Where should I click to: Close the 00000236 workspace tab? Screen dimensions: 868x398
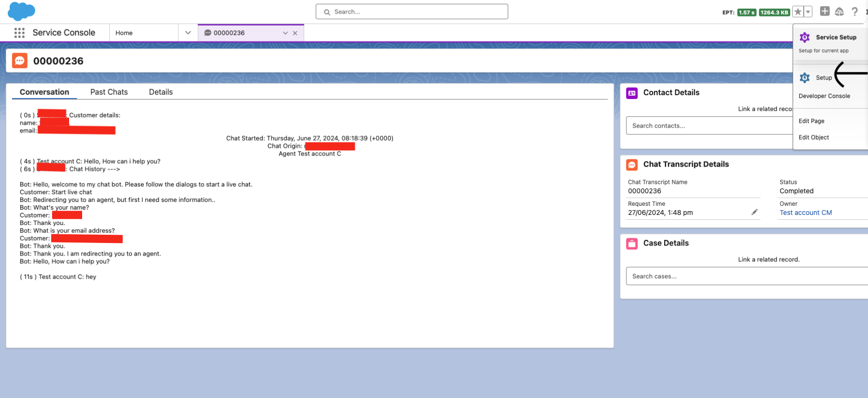pos(295,33)
